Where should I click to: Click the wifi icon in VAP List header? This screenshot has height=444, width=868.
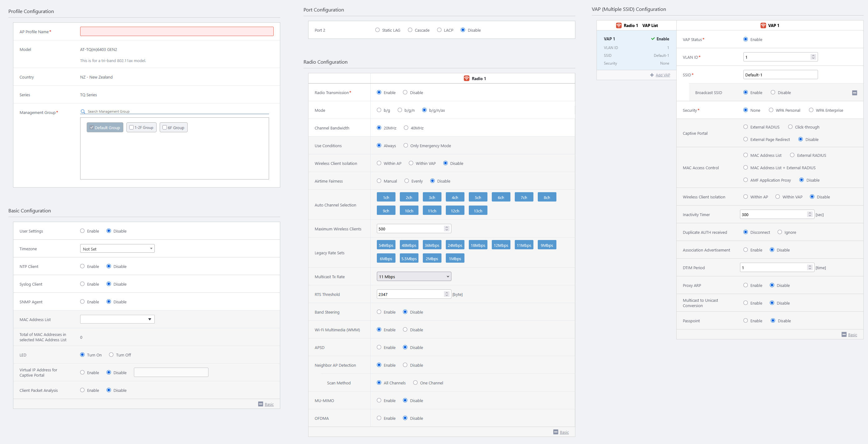click(619, 25)
